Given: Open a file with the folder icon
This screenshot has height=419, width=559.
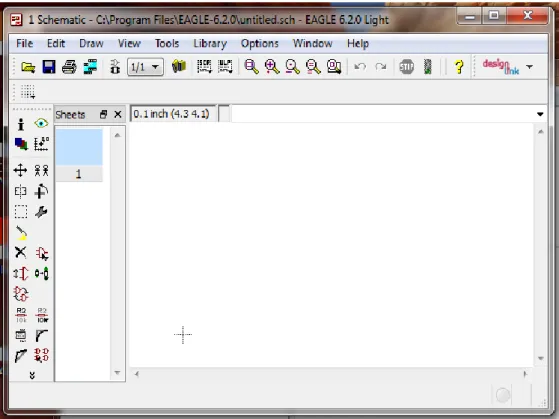Looking at the screenshot, I should point(28,67).
